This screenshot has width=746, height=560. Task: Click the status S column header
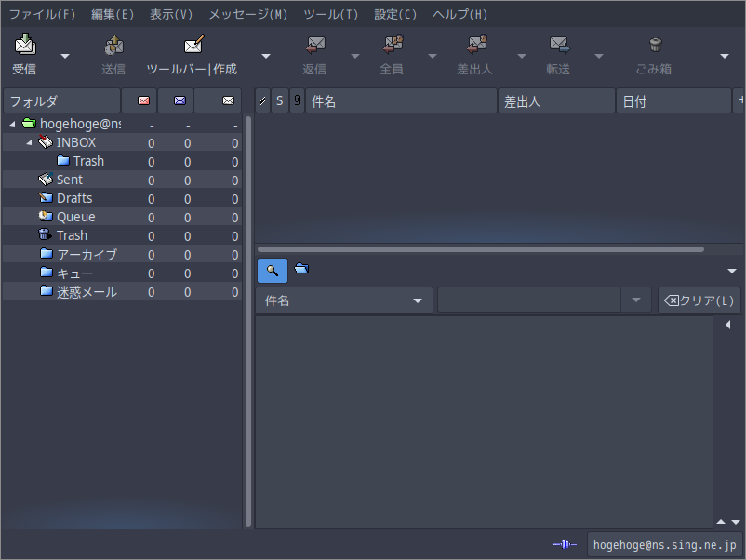coord(280,100)
